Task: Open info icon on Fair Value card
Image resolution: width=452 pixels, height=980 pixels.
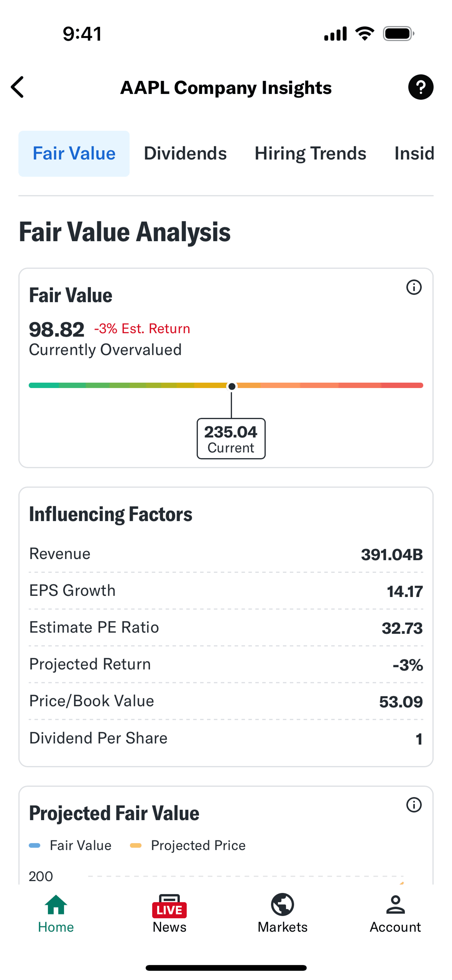Action: pos(414,287)
